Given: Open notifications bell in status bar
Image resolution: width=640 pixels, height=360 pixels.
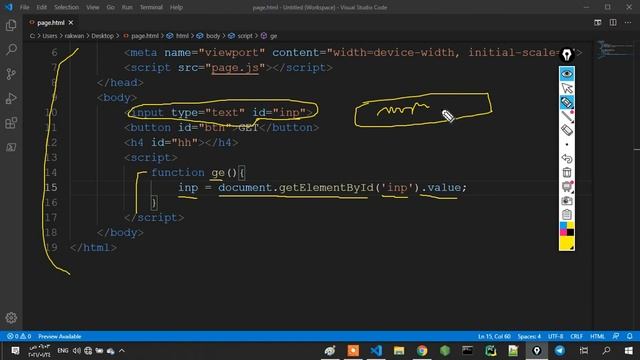Looking at the screenshot, I should click(629, 336).
